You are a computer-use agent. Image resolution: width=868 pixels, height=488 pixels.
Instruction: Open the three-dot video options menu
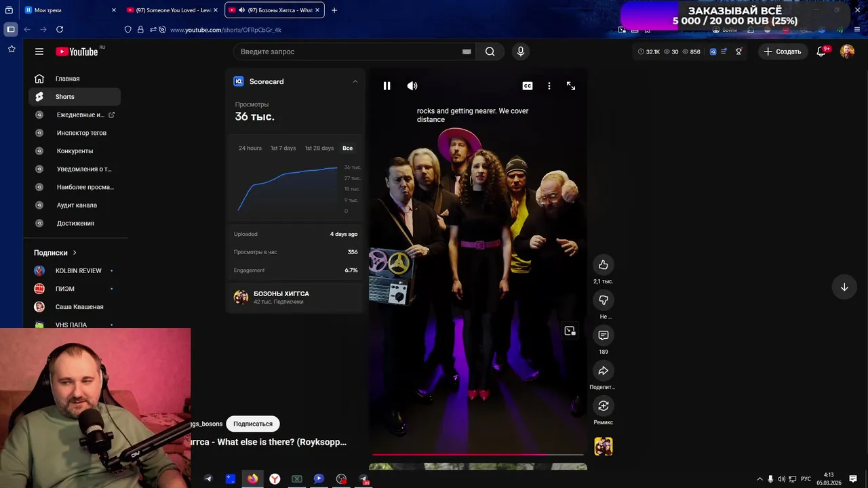click(x=549, y=86)
